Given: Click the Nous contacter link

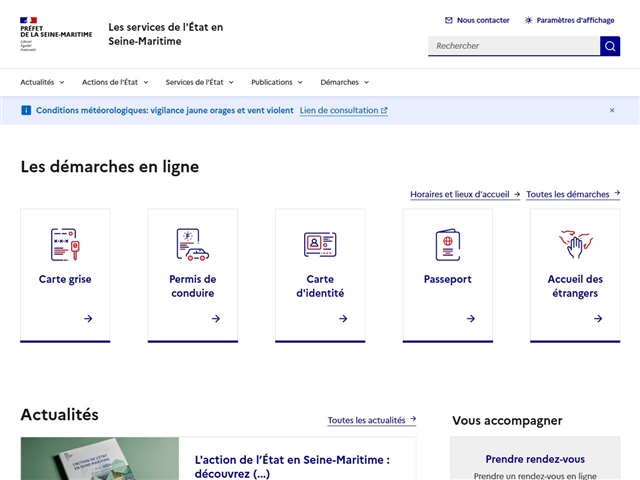Looking at the screenshot, I should pyautogui.click(x=477, y=20).
